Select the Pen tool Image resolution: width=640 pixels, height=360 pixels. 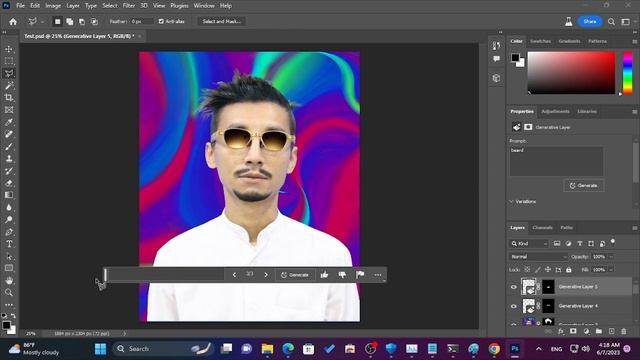pyautogui.click(x=9, y=232)
